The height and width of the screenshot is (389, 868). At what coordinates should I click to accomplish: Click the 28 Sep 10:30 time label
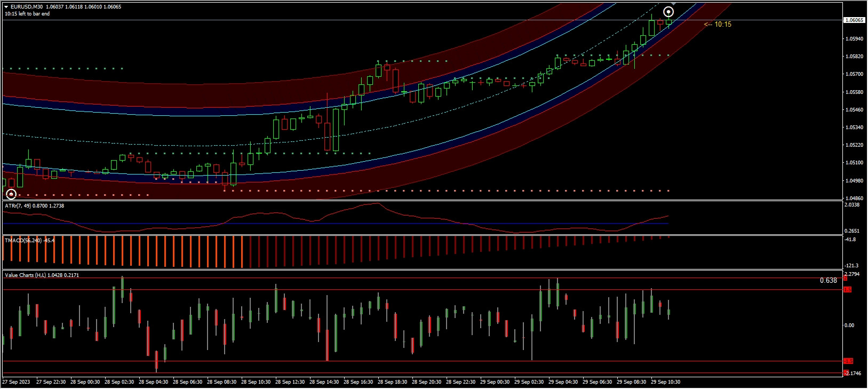(x=256, y=382)
